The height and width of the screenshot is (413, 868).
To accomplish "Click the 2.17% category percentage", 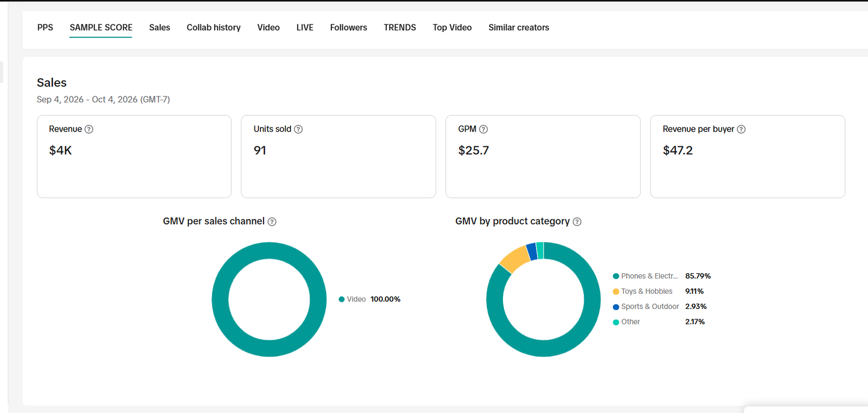I will click(x=695, y=322).
